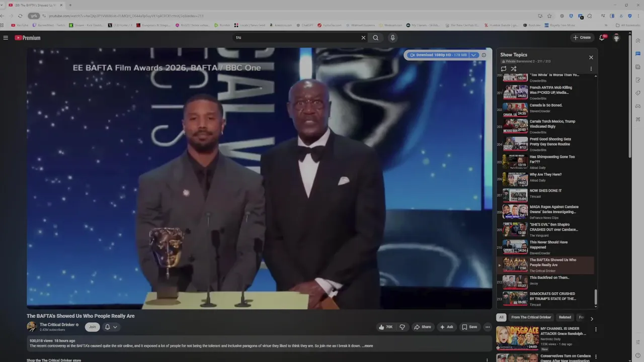This screenshot has height=362, width=644.
Task: Open 'Cartels Torch Mexico, Trump Vindicated Bigly' video
Action: pos(546,126)
